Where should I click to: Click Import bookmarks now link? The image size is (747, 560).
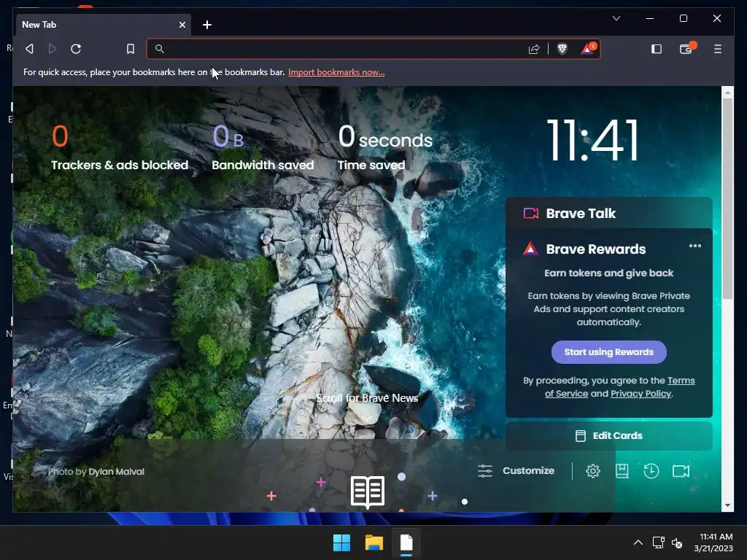coord(336,72)
